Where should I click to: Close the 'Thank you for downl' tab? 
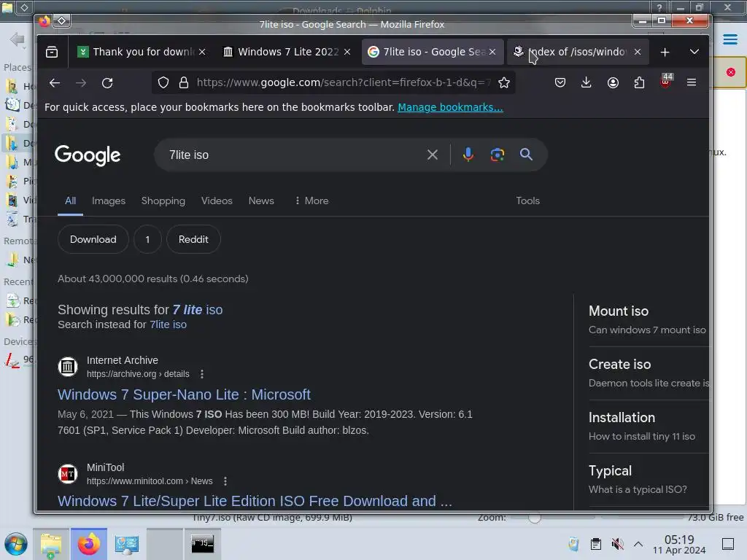(x=202, y=52)
